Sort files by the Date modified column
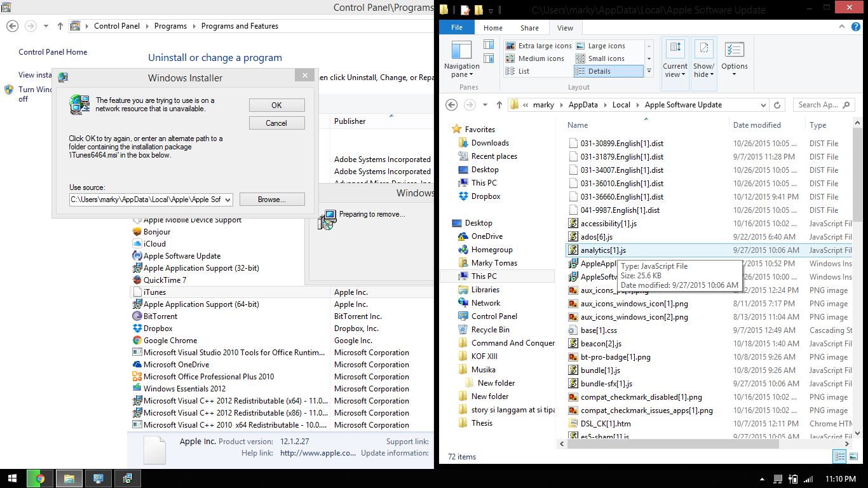 coord(757,125)
